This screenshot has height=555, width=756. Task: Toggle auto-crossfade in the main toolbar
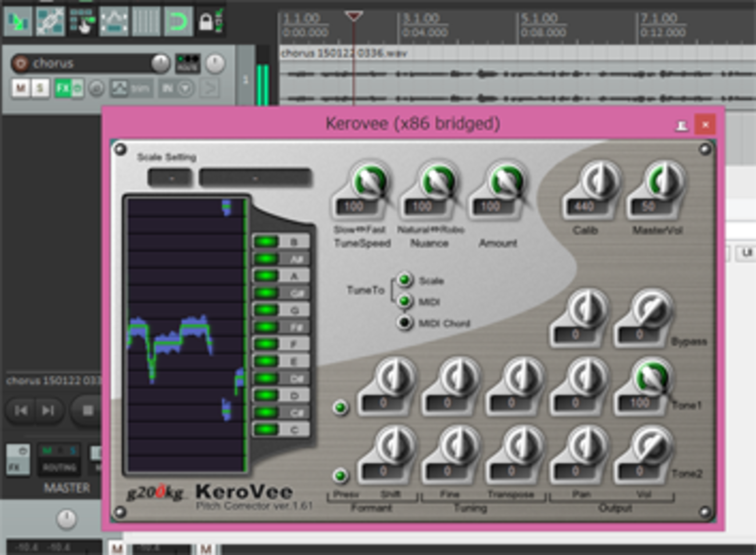click(18, 22)
